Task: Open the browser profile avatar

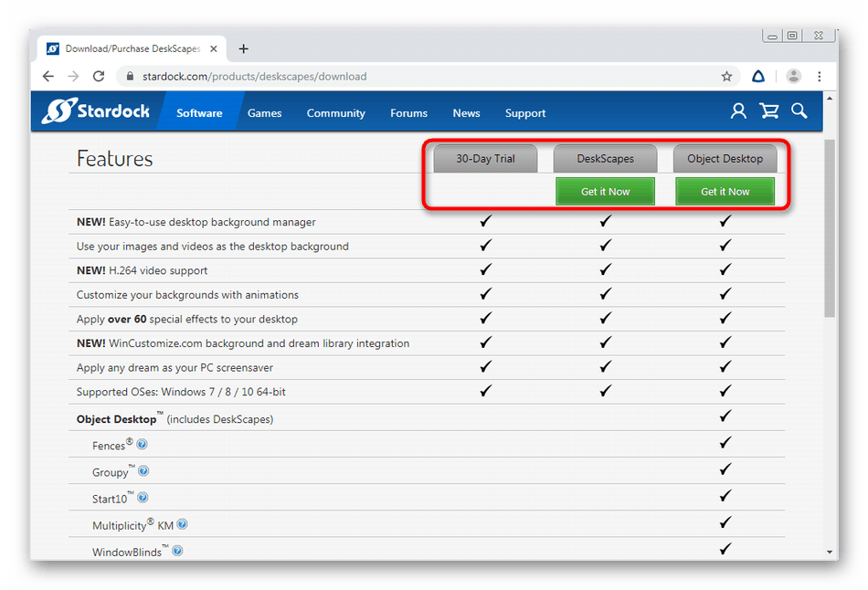Action: click(x=793, y=77)
